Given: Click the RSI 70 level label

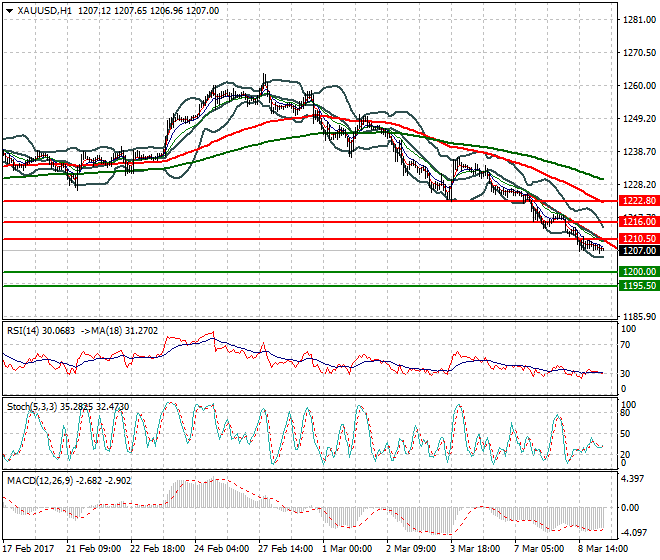Looking at the screenshot, I should [625, 345].
